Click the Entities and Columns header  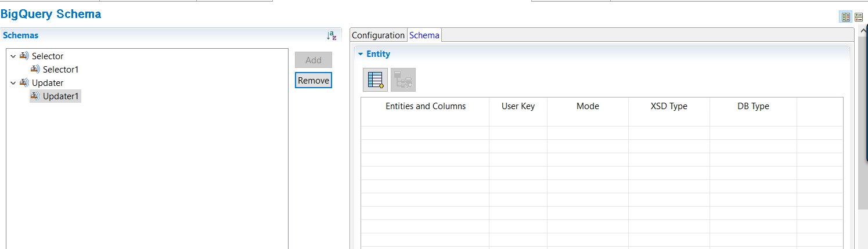click(x=426, y=106)
